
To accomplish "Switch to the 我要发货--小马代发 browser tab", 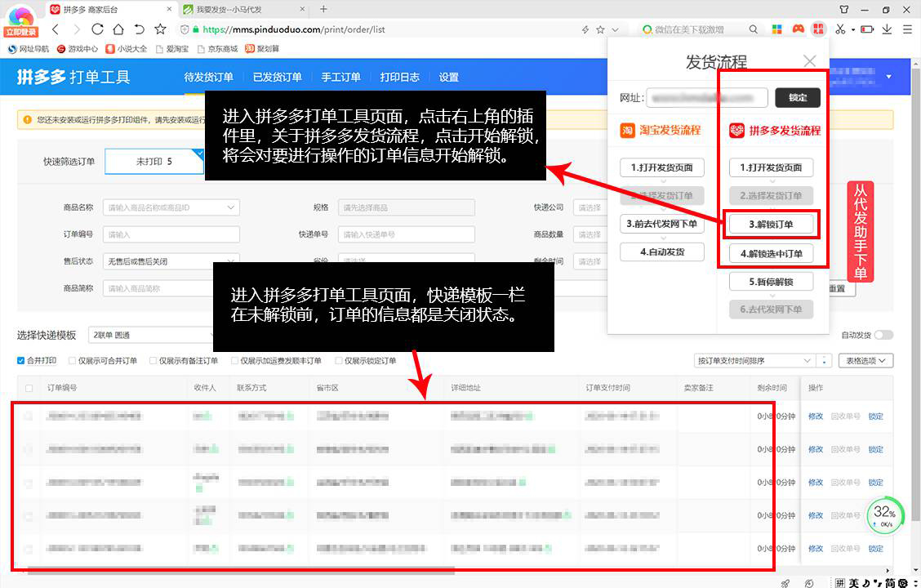I will pyautogui.click(x=244, y=10).
